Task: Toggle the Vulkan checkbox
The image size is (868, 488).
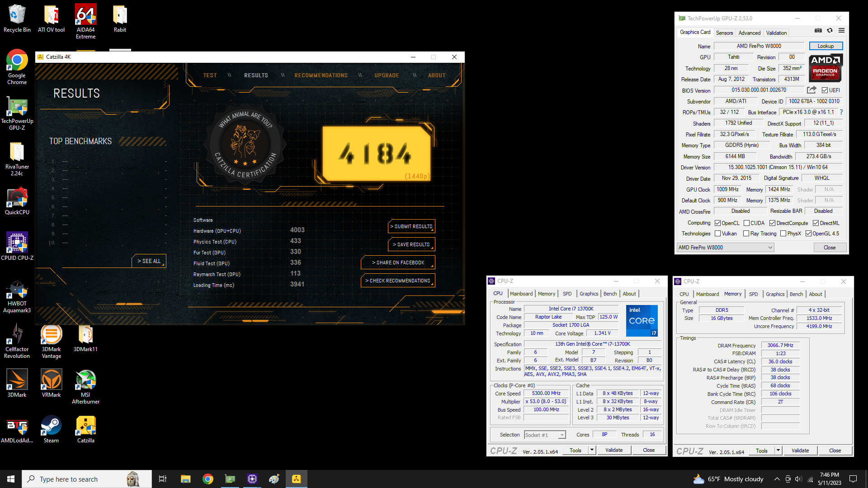Action: (717, 234)
